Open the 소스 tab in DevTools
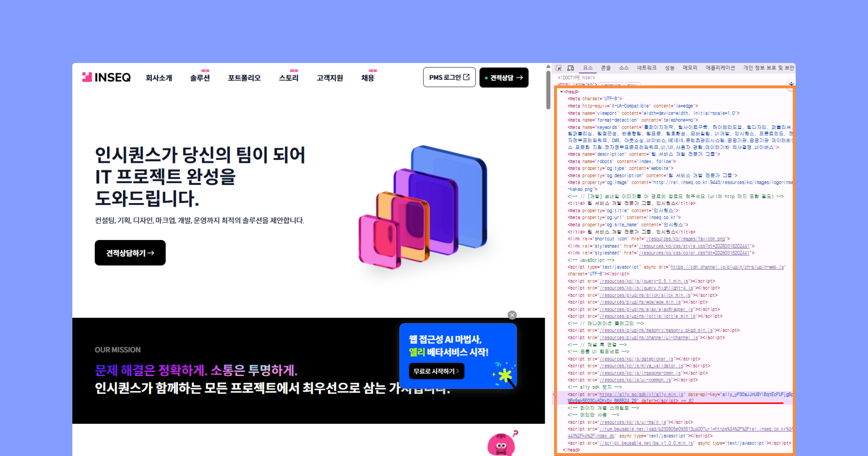 tap(624, 68)
